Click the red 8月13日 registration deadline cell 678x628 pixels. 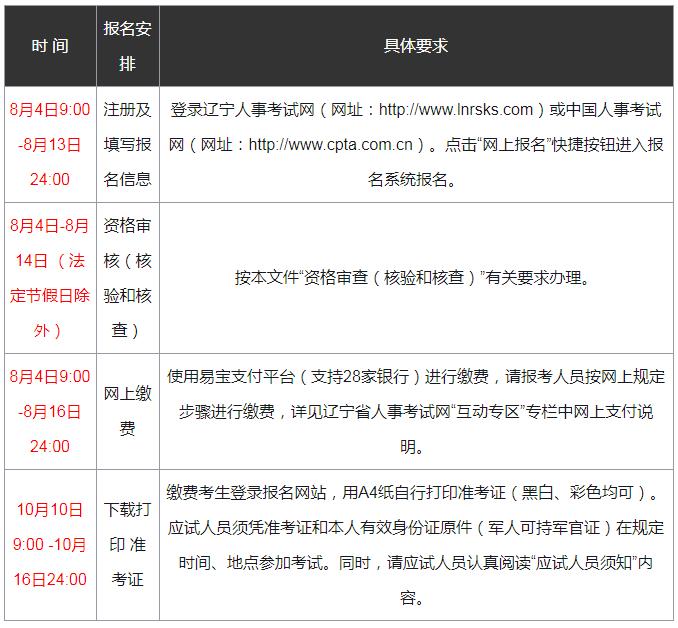pyautogui.click(x=50, y=144)
